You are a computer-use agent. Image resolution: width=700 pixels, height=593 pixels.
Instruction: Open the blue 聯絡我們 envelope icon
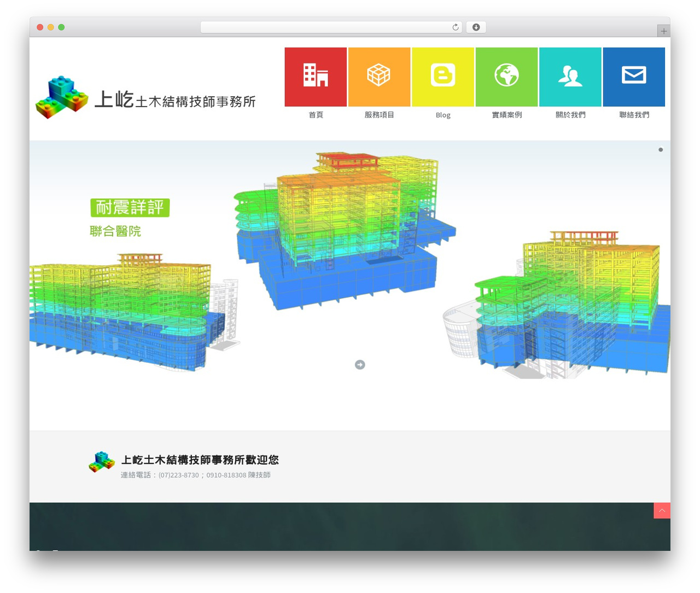tap(634, 77)
